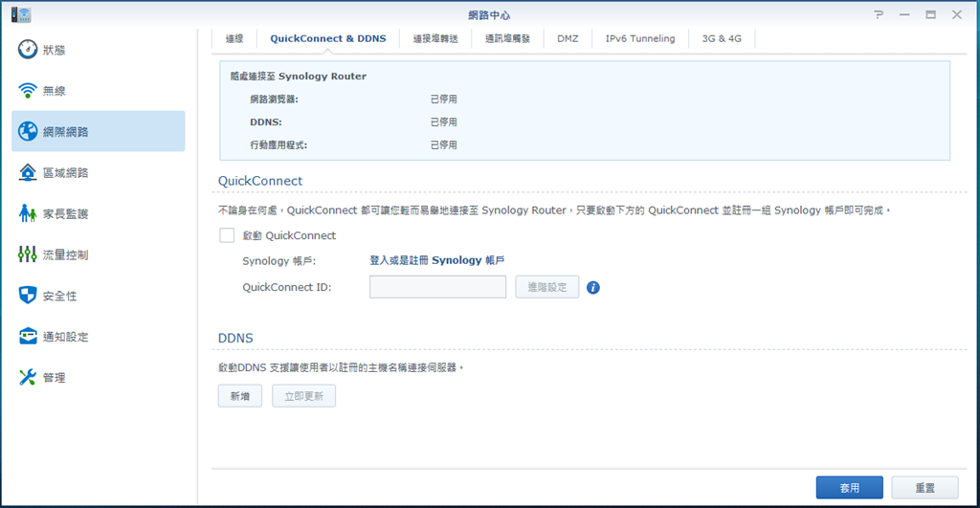Open the 家長監護 parental control icon
Image resolution: width=980 pixels, height=508 pixels.
coord(28,213)
